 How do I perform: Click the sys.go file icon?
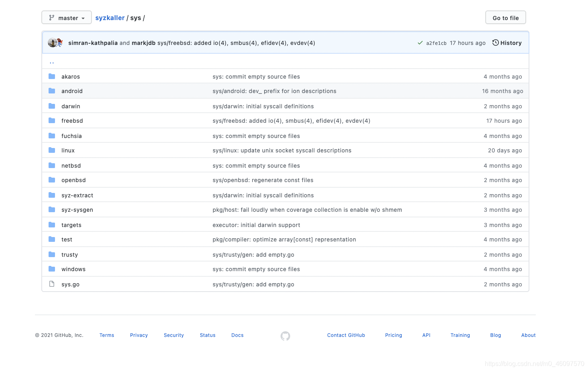click(52, 284)
